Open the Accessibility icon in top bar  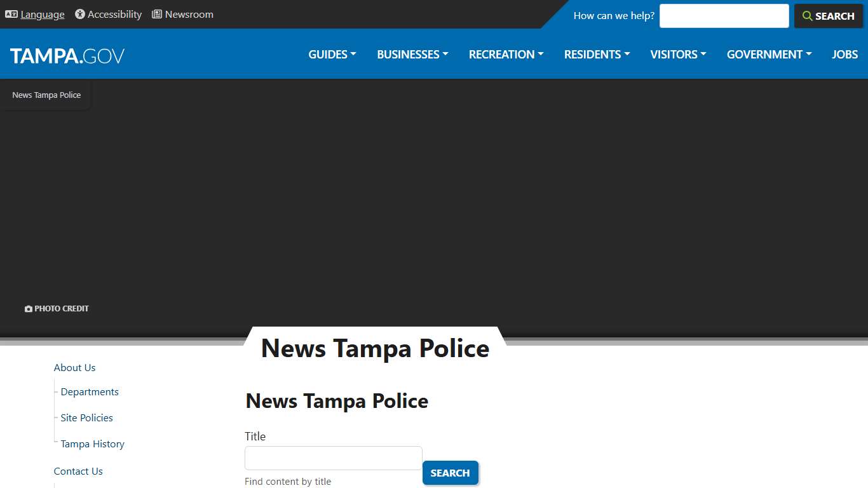(x=79, y=14)
